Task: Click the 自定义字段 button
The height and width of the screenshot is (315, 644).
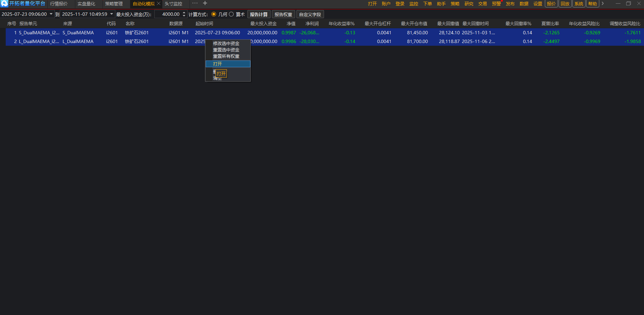Action: [310, 14]
